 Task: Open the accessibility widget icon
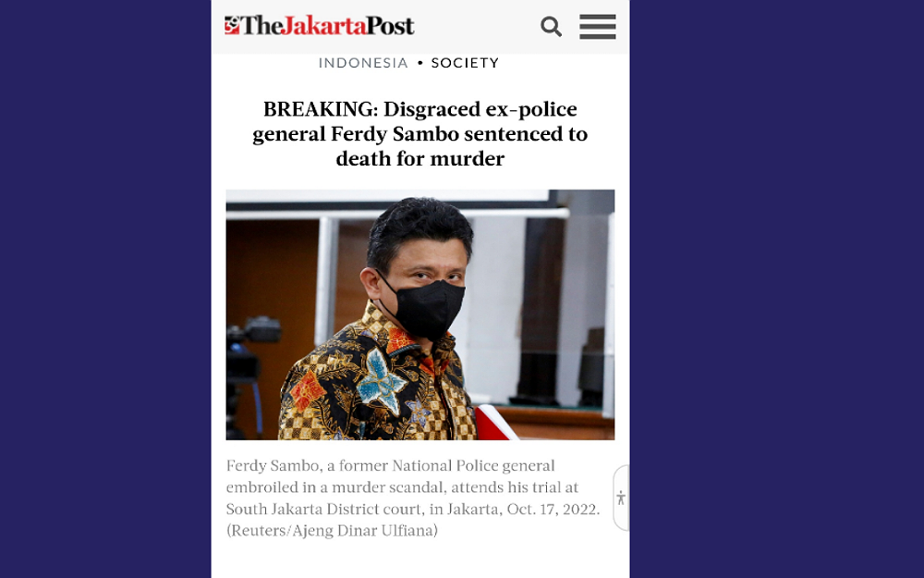pos(621,498)
